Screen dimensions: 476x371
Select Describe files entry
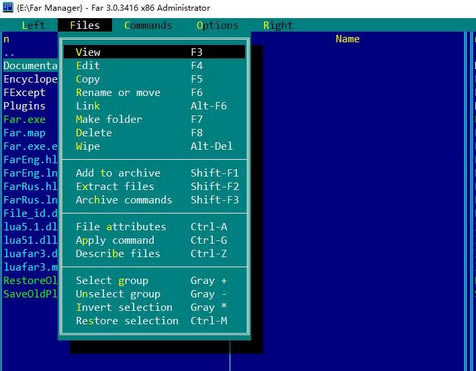coord(154,253)
